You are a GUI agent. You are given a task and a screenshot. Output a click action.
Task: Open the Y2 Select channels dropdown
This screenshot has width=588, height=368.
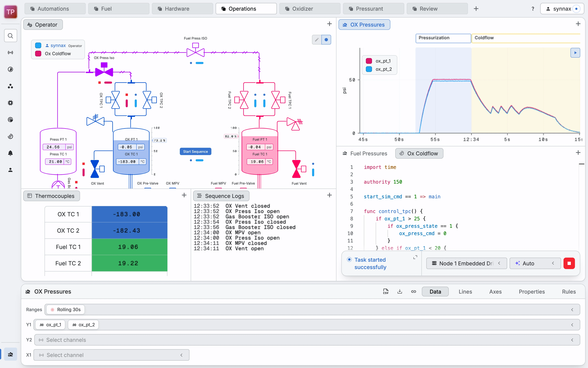click(307, 340)
